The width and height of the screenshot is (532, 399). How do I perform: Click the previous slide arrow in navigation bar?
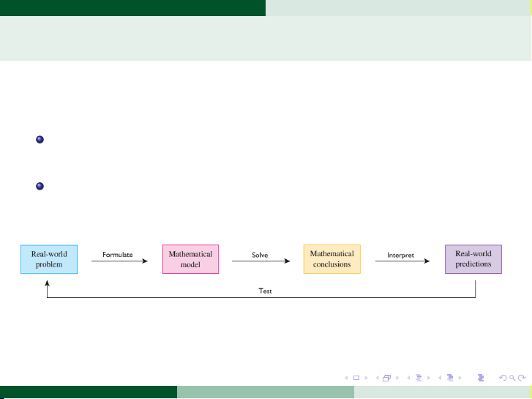pos(346,378)
